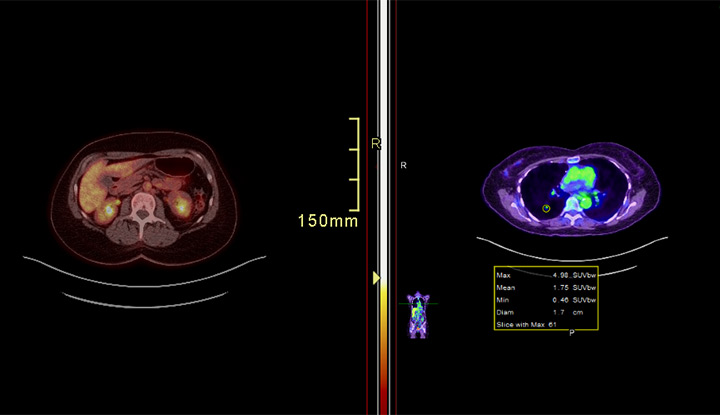Click the "Diam" 1.7 cm row

click(540, 313)
